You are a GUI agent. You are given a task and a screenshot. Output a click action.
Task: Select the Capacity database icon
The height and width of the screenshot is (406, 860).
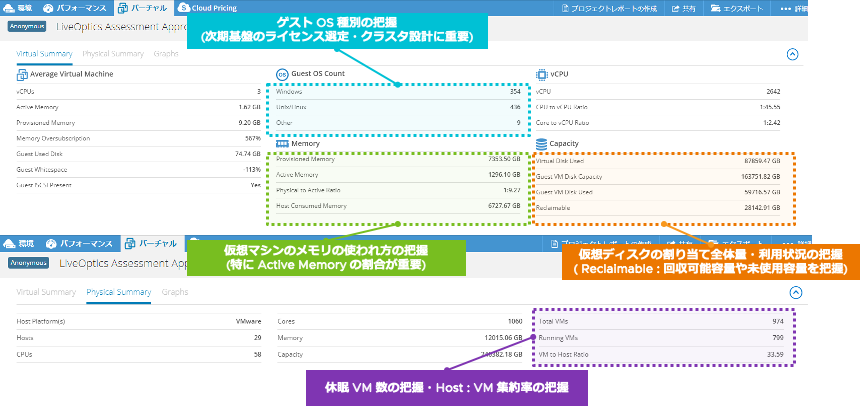click(541, 144)
